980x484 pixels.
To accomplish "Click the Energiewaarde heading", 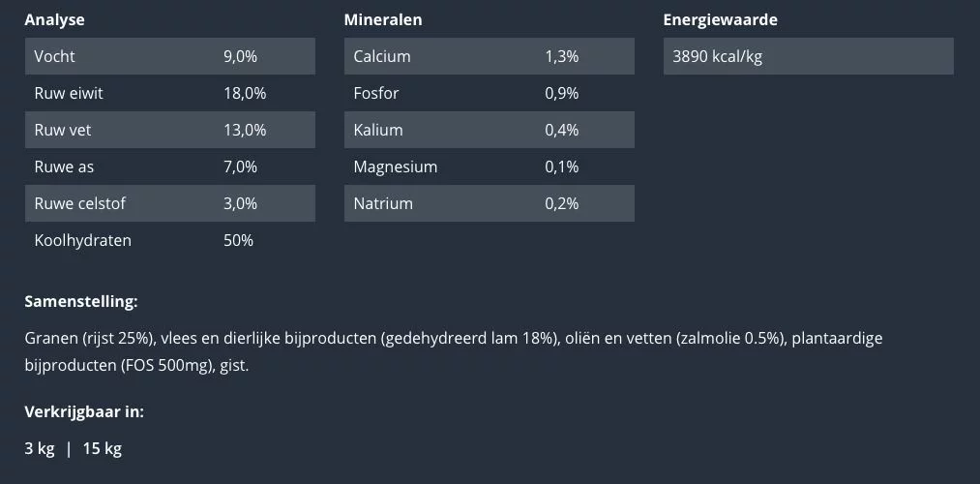I will [x=720, y=19].
